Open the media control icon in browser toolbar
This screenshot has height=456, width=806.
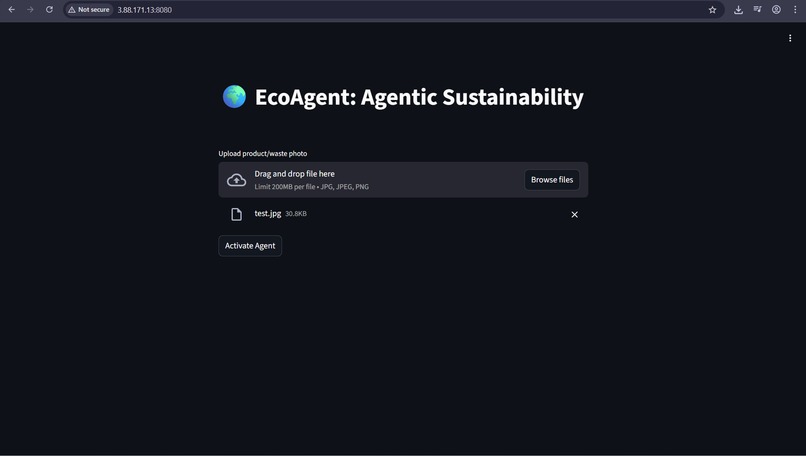[757, 10]
